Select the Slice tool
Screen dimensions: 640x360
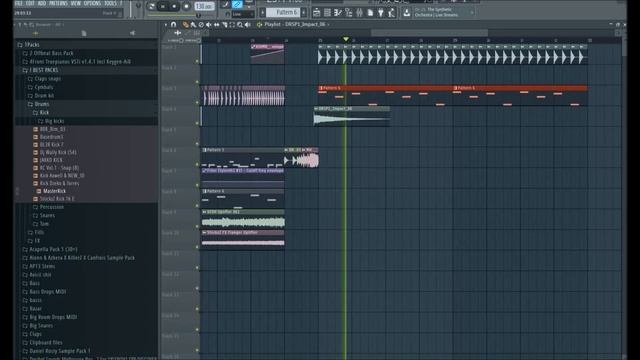224,25
